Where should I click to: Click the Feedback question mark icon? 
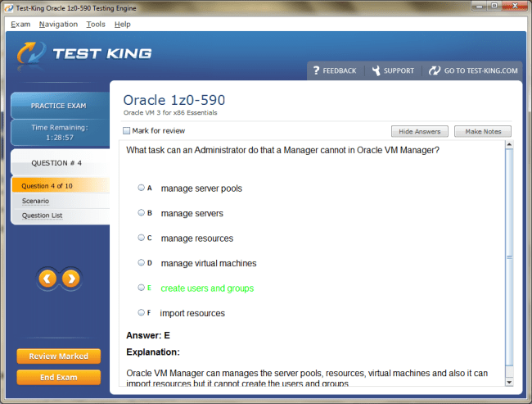click(x=316, y=71)
